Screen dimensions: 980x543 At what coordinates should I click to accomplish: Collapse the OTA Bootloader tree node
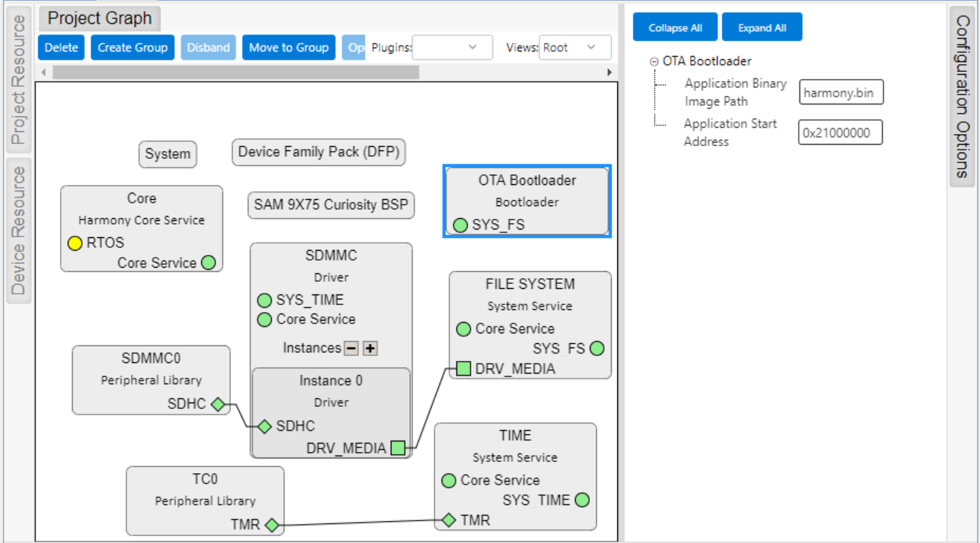click(654, 62)
